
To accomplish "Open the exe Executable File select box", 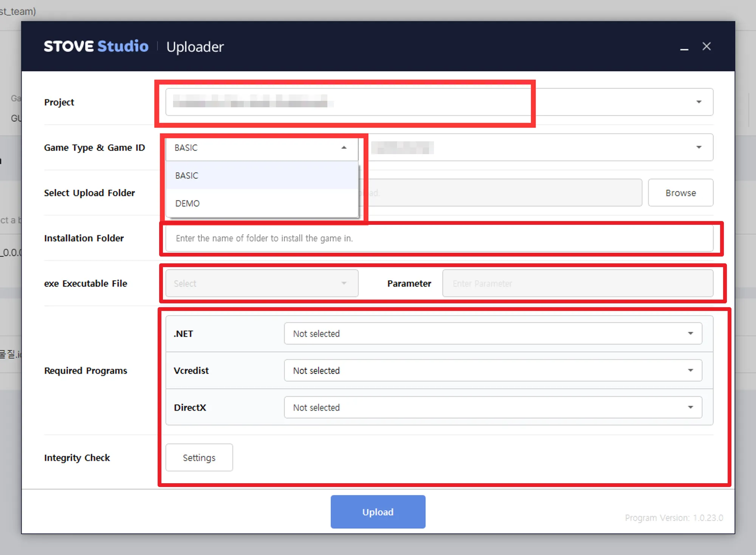I will pos(262,283).
